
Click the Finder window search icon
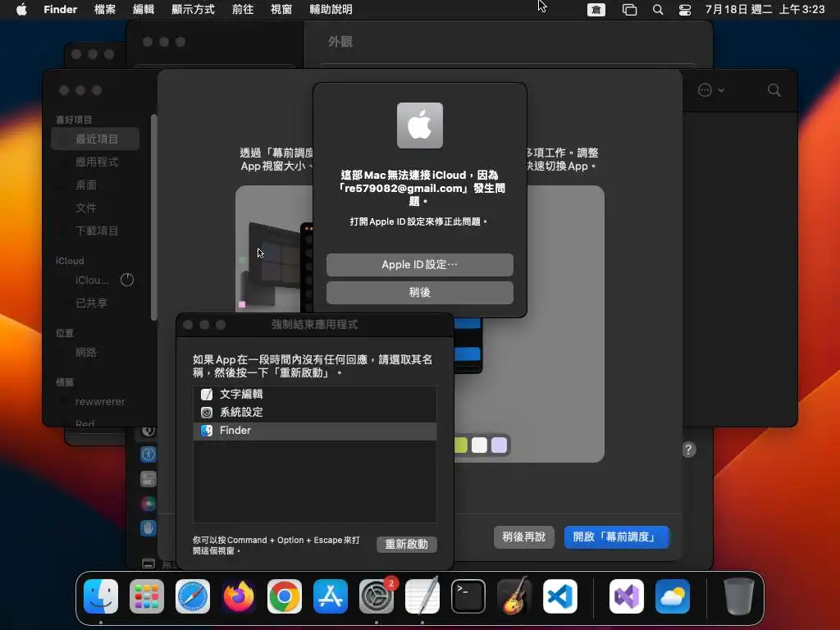[x=774, y=90]
